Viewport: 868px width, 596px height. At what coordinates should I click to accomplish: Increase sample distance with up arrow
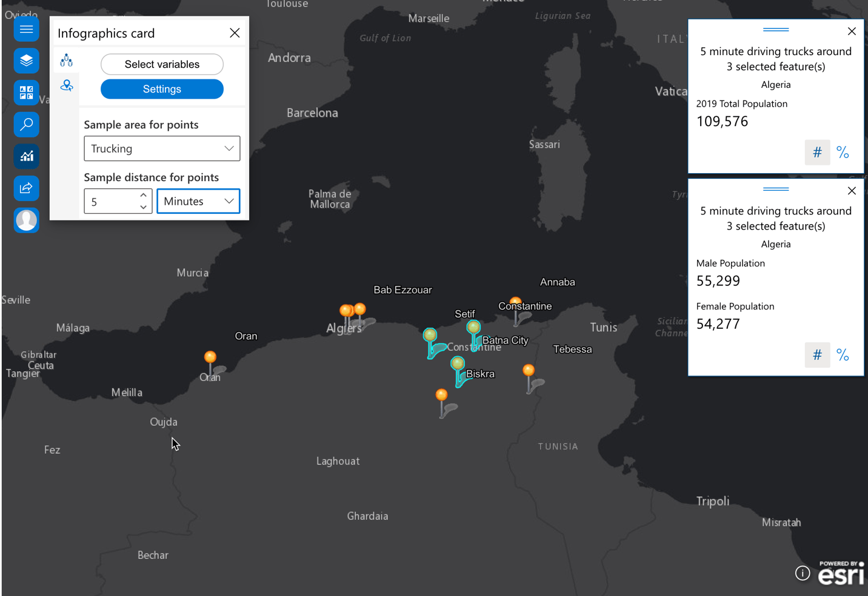tap(143, 195)
